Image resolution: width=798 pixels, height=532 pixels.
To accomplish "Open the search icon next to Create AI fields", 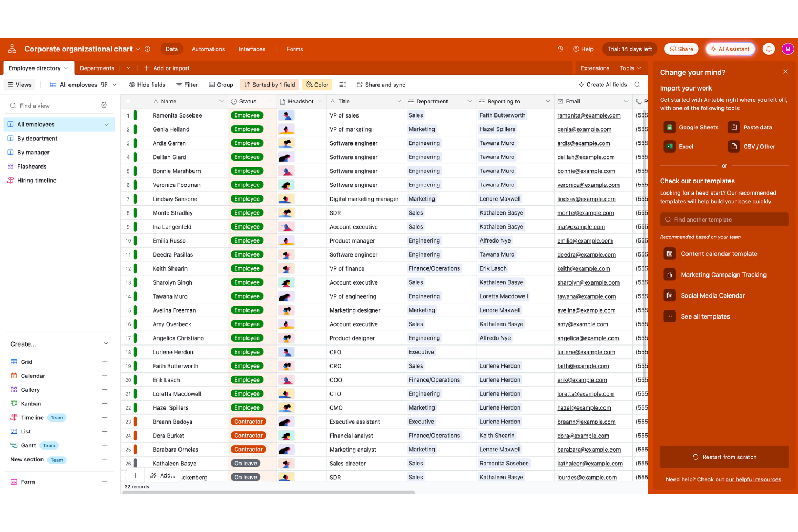I will [637, 84].
